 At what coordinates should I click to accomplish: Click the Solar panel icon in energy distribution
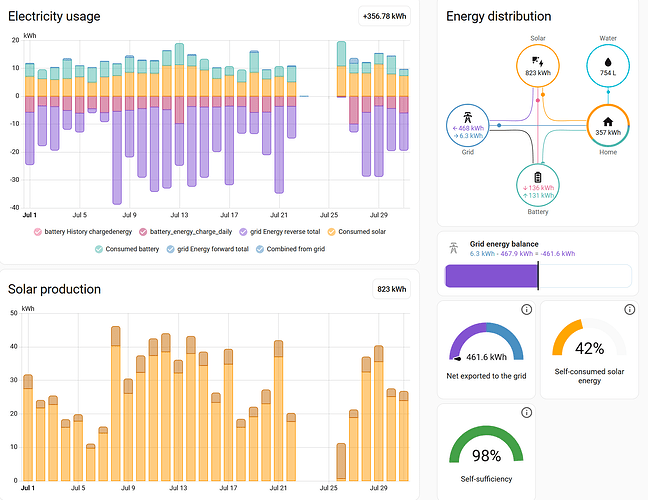[x=537, y=62]
